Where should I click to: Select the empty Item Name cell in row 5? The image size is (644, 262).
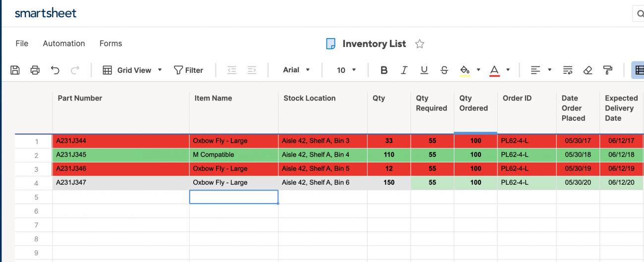tap(233, 197)
